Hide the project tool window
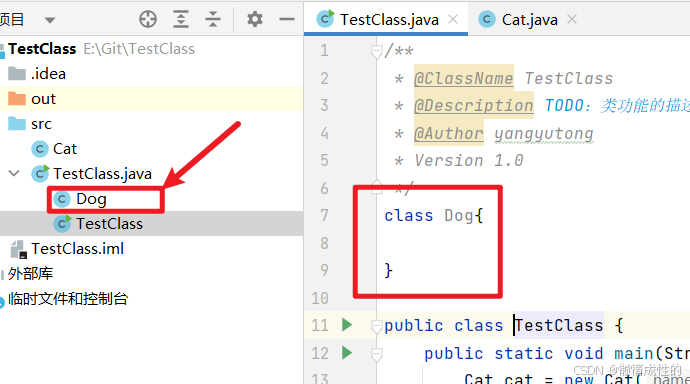This screenshot has height=384, width=690. [x=287, y=19]
